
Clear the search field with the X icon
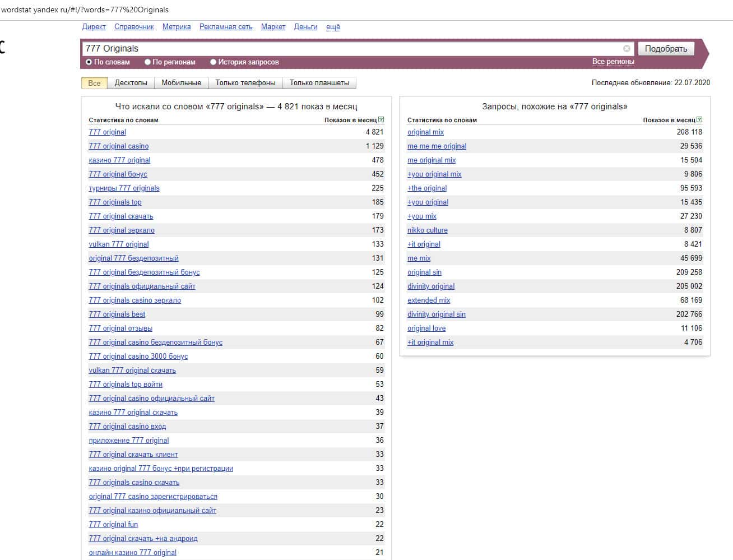point(627,49)
